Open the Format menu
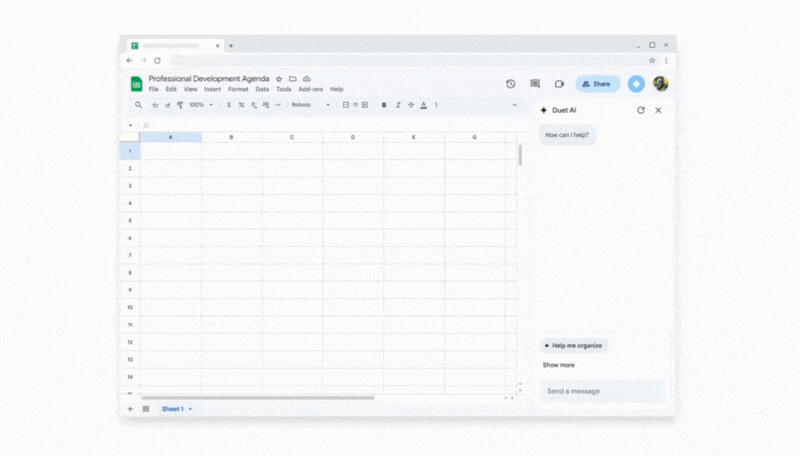This screenshot has height=456, width=800. (x=238, y=89)
